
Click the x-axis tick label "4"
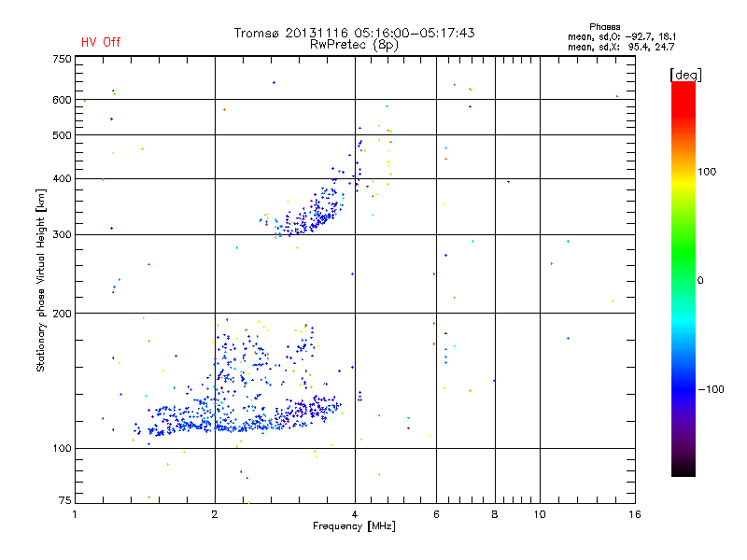(355, 514)
